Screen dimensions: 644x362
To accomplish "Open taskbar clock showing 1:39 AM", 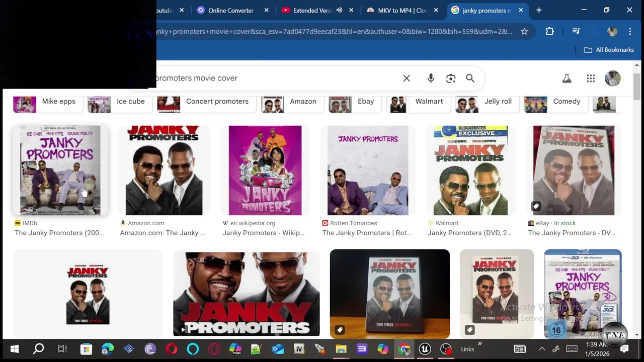I will pyautogui.click(x=597, y=349).
